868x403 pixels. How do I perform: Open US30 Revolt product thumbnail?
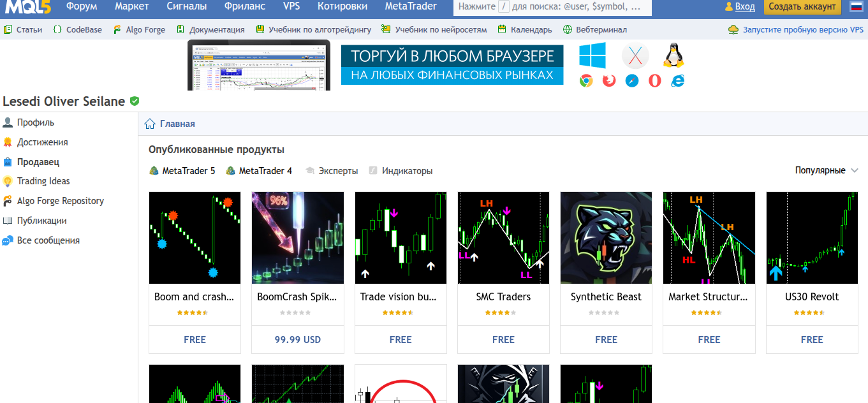[813, 238]
